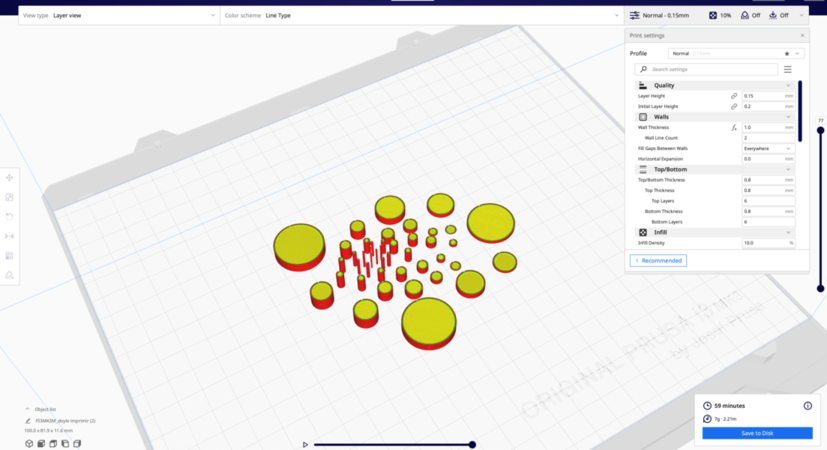Select the Scale tool
827x450 pixels.
[9, 197]
